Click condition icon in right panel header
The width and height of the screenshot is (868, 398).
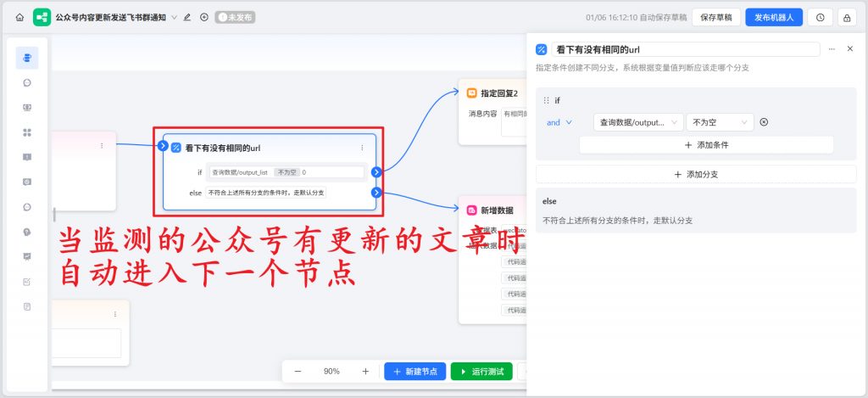click(542, 49)
